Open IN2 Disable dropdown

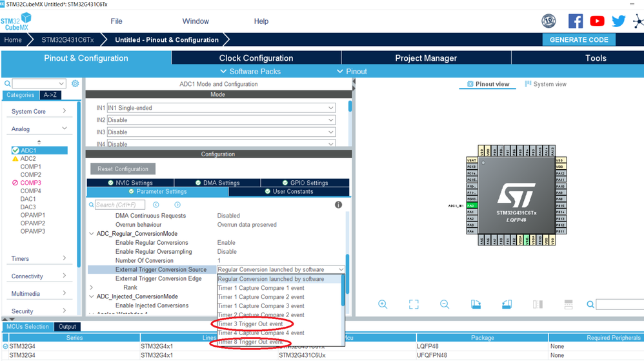click(221, 120)
